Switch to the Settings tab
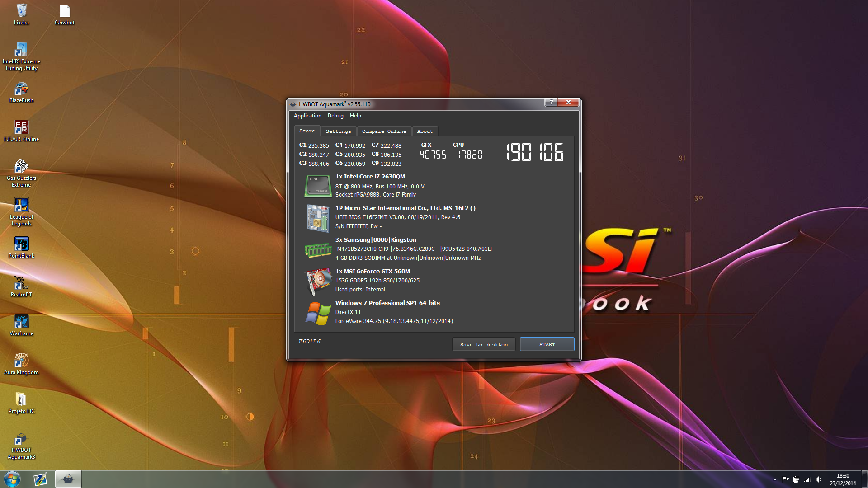The height and width of the screenshot is (488, 868). (x=339, y=131)
